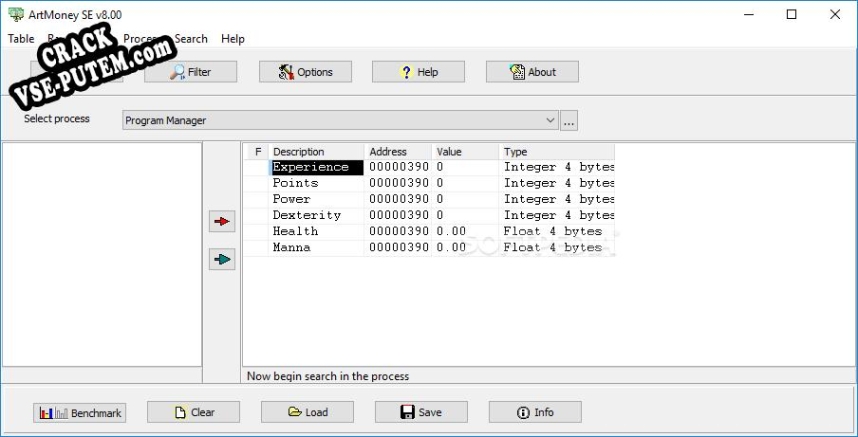Show Info for the table
858x437 pixels.
point(535,412)
